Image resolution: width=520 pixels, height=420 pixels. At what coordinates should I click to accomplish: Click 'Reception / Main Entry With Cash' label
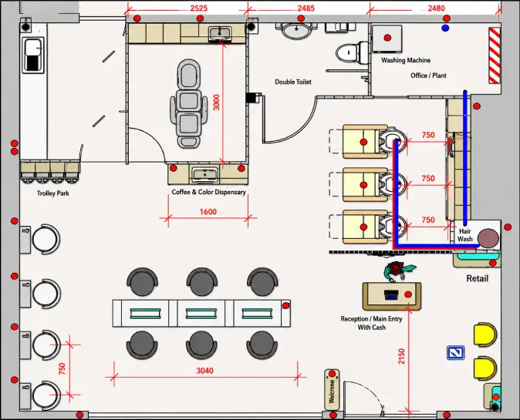tap(371, 323)
